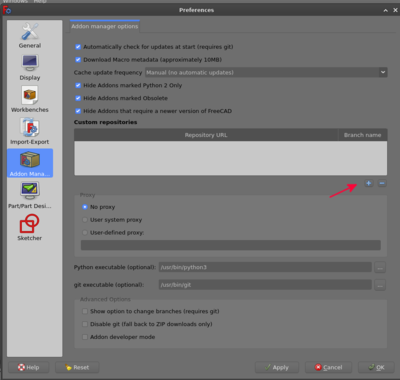Click the Python executable path field
Screen dimensions: 400x380
[x=265, y=267]
